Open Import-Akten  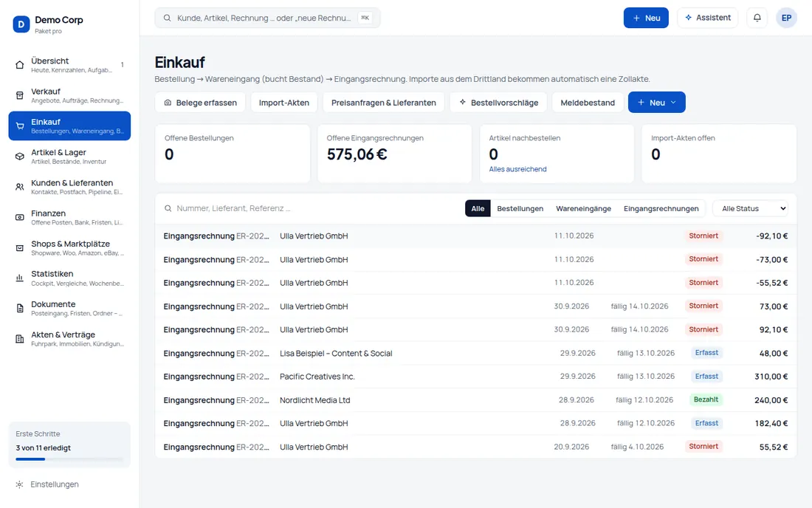pos(283,103)
